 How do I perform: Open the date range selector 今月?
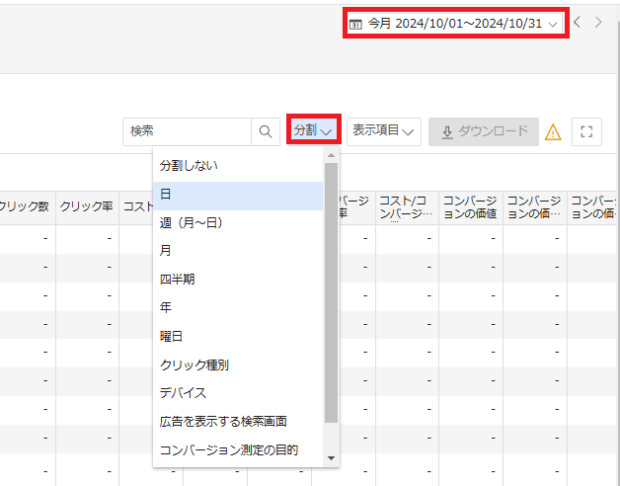coord(455,22)
